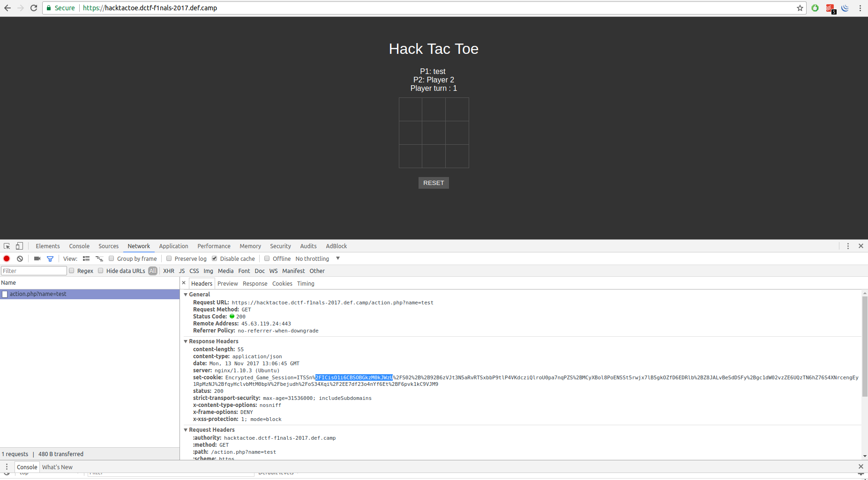Clear the network log
This screenshot has width=868, height=480.
pyautogui.click(x=20, y=258)
